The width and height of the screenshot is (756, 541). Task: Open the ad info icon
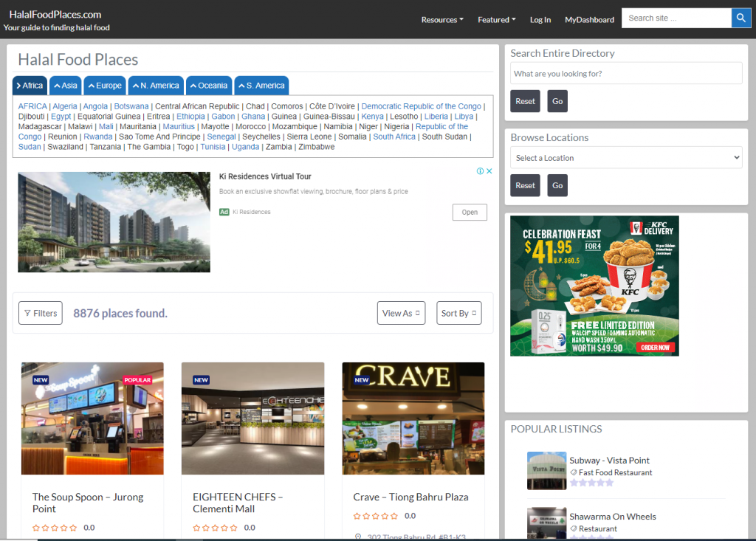480,171
